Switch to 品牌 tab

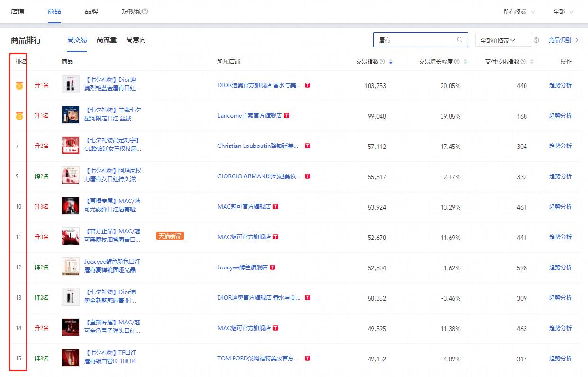(91, 11)
